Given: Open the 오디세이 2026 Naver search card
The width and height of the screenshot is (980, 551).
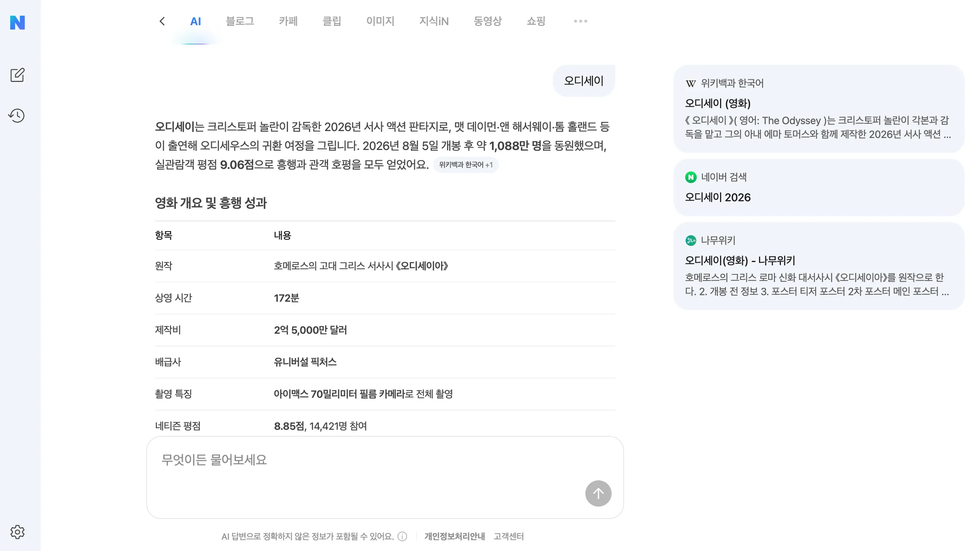Looking at the screenshot, I should (818, 187).
